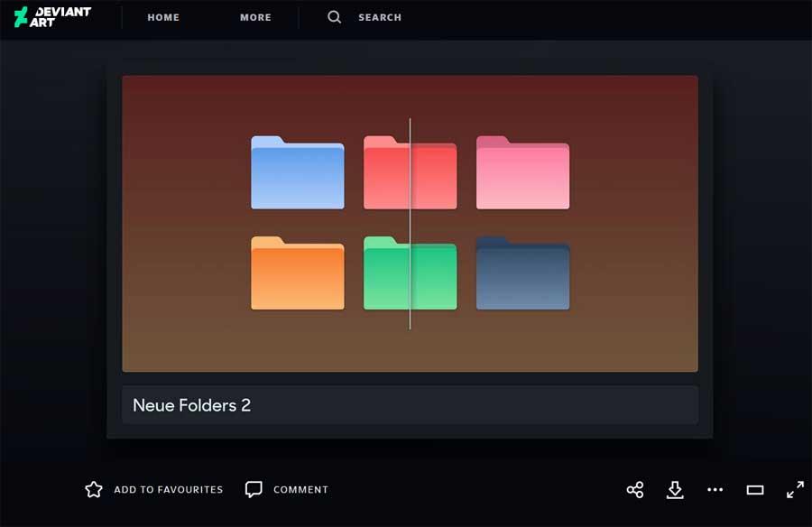Open the Comment section link
The height and width of the screenshot is (527, 812).
point(300,490)
